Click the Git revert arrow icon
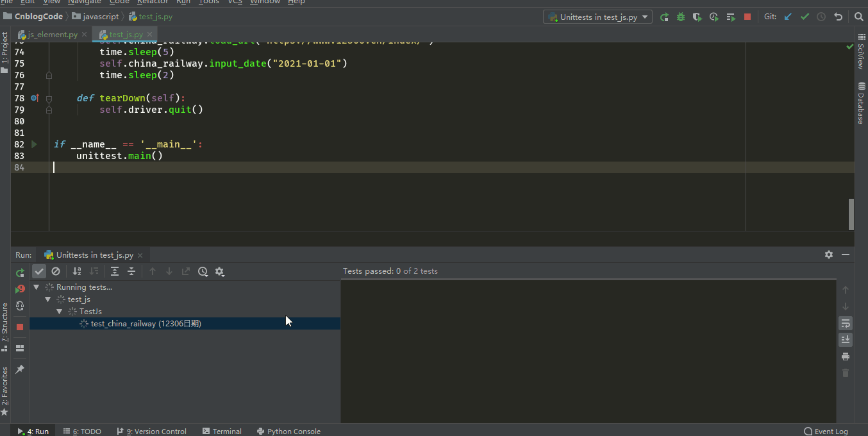The height and width of the screenshot is (436, 868). tap(838, 17)
